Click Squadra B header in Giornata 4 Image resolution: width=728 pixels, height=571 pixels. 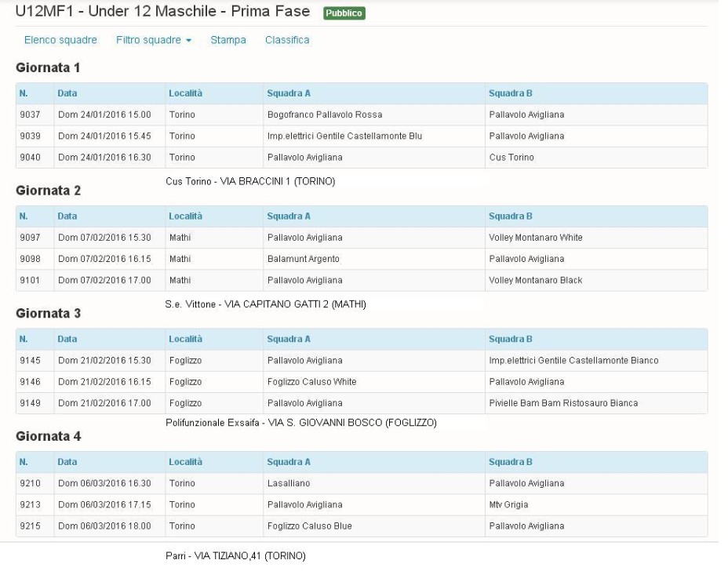510,462
